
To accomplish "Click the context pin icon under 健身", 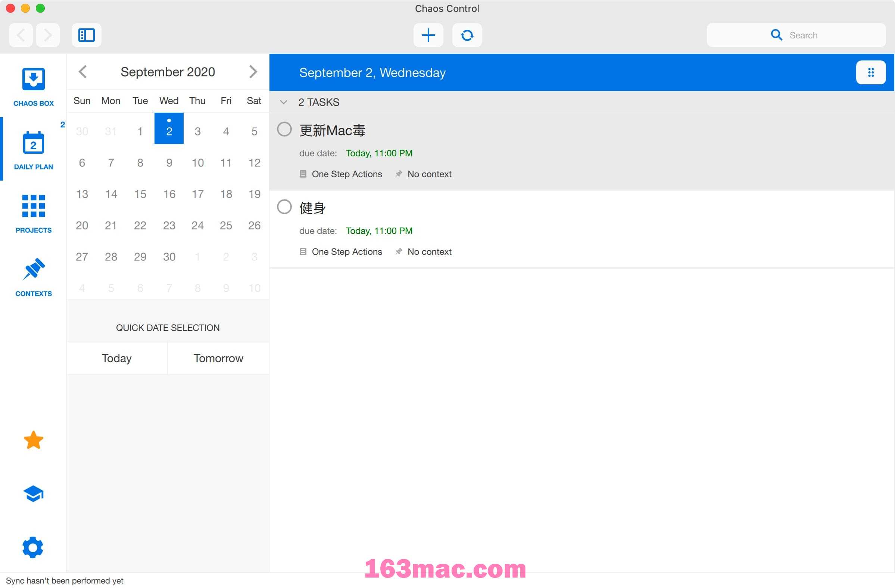I will click(x=399, y=251).
